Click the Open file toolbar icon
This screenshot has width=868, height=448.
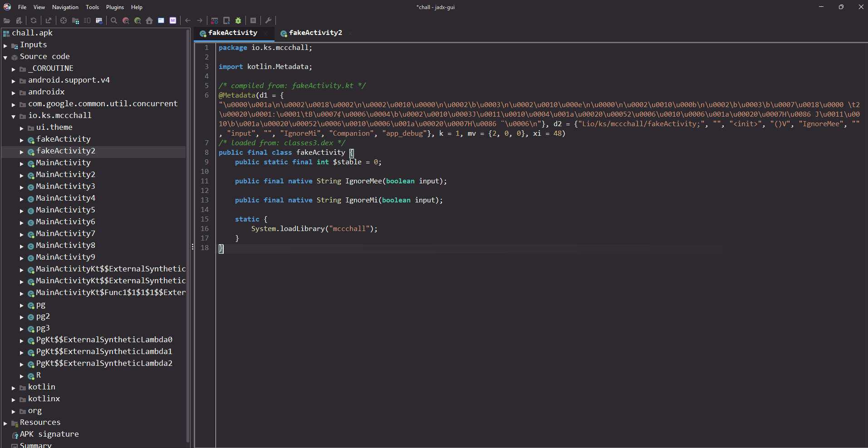(7, 20)
